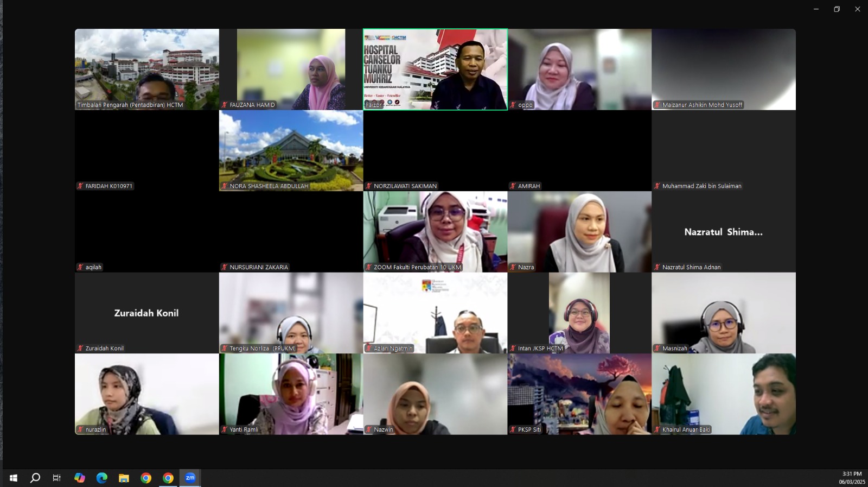Screen dimensions: 868x487
Task: Open the Windows Start menu
Action: [14, 478]
